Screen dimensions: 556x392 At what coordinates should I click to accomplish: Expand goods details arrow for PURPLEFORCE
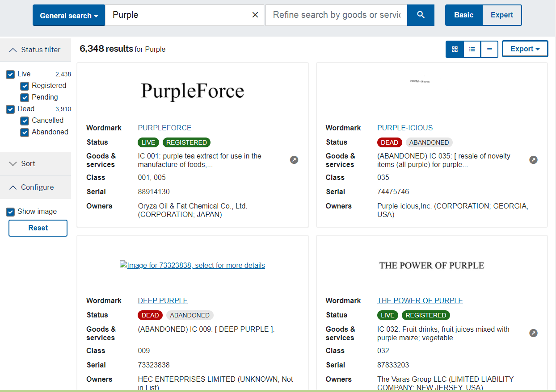pos(294,160)
